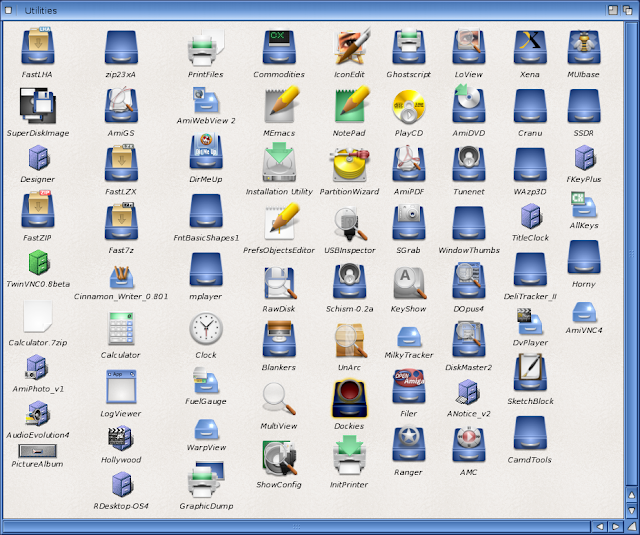Open the AllKeys drawer icon
The image size is (640, 535).
point(584,205)
